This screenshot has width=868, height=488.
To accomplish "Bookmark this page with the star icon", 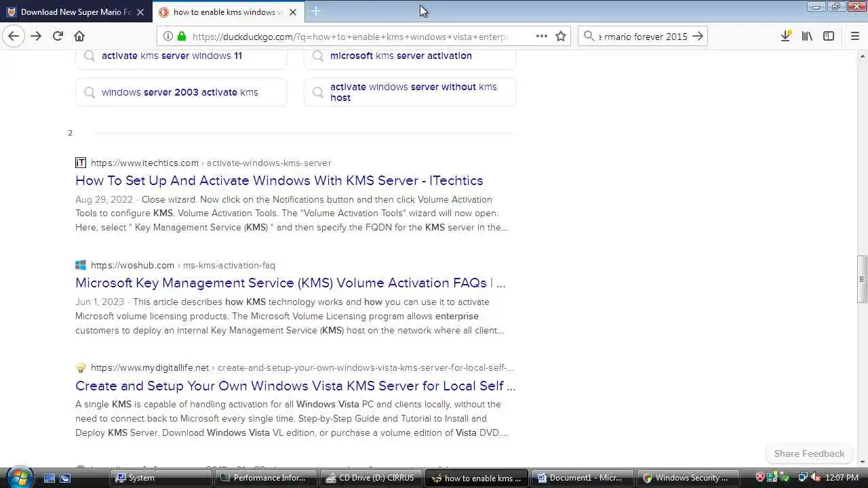I will 561,37.
